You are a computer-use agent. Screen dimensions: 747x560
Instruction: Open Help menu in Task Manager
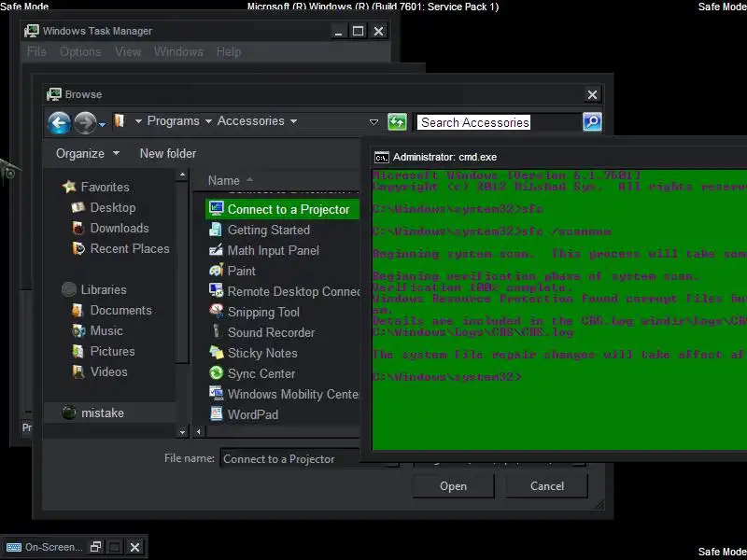(229, 51)
